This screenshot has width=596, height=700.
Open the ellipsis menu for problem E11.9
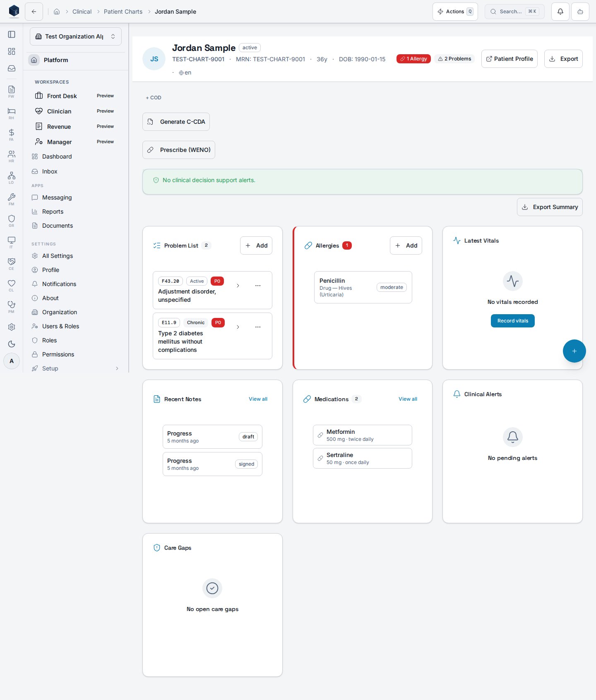tap(258, 327)
